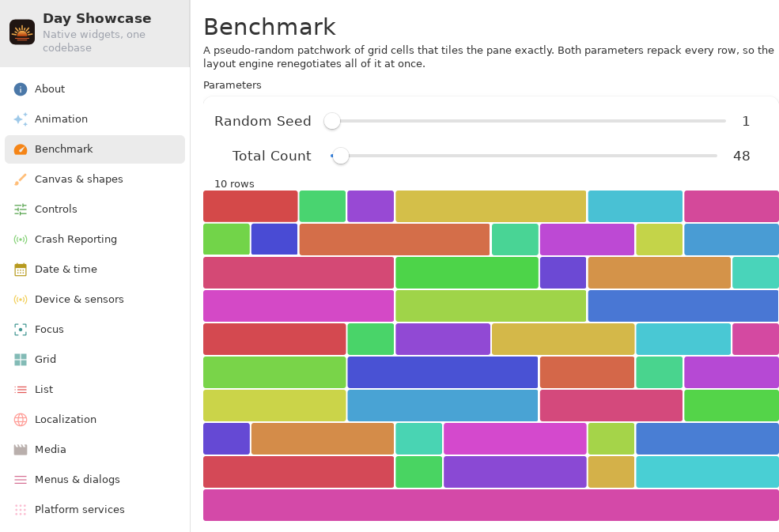Click the Date & time calendar icon

pos(21,270)
